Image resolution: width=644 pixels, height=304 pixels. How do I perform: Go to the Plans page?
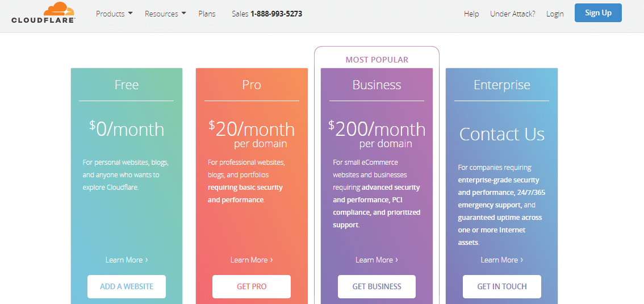(207, 14)
